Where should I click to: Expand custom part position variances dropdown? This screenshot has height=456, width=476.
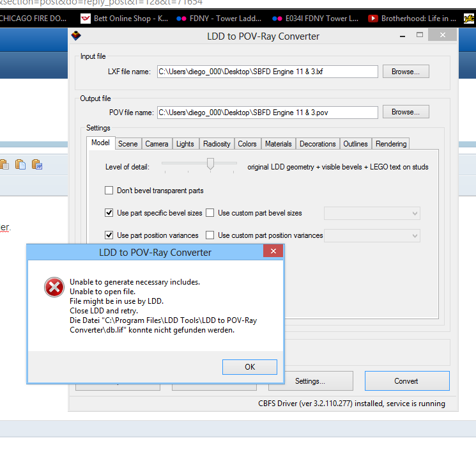[x=415, y=235]
